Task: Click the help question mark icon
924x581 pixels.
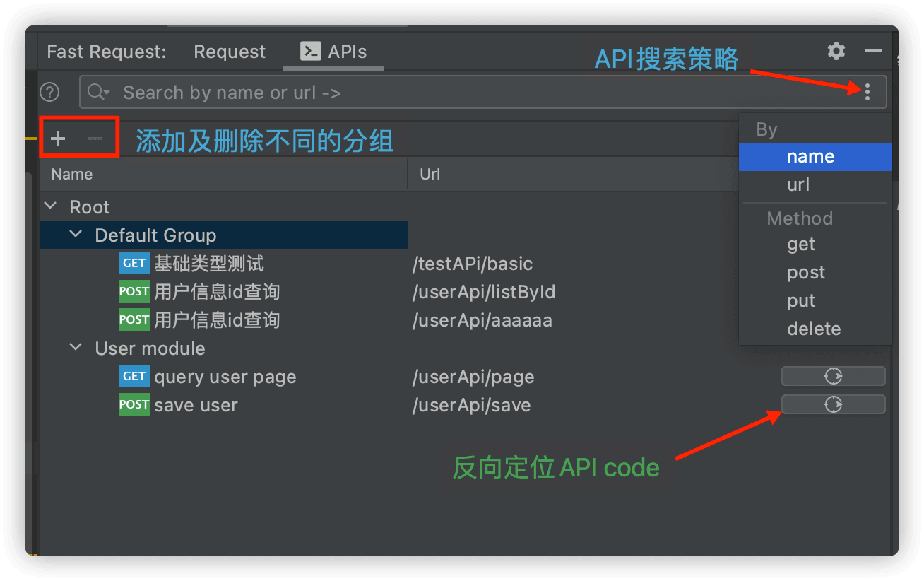Action: [x=48, y=92]
